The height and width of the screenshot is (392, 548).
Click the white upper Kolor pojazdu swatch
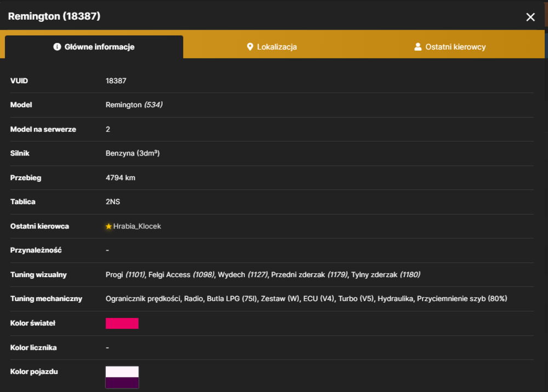coord(122,372)
